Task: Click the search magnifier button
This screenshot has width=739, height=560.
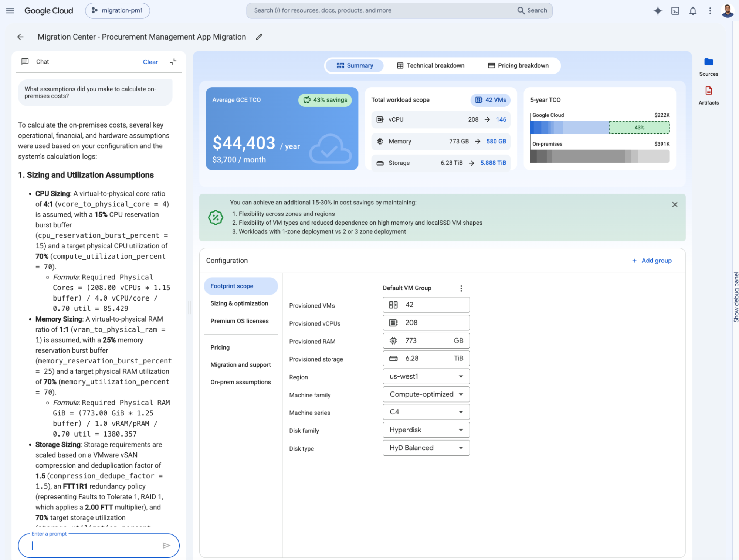Action: tap(532, 11)
